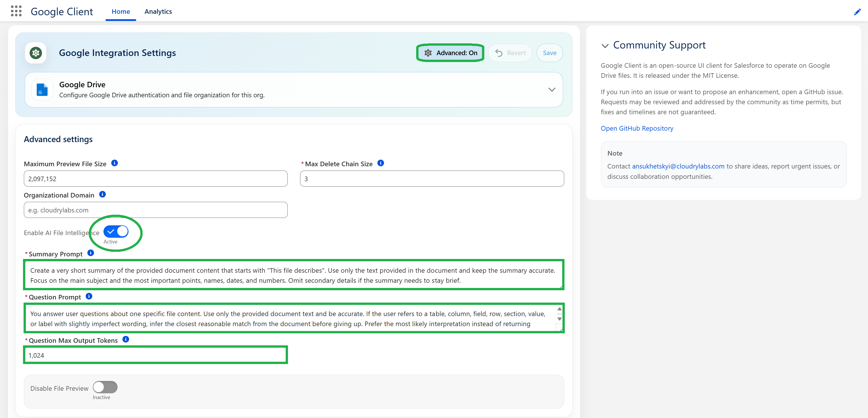
Task: Click the Maximum Preview File Size field
Action: 156,179
